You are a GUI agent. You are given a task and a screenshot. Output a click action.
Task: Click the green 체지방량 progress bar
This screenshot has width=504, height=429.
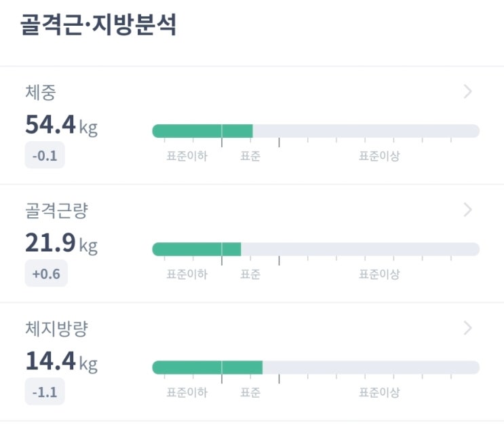coord(207,367)
